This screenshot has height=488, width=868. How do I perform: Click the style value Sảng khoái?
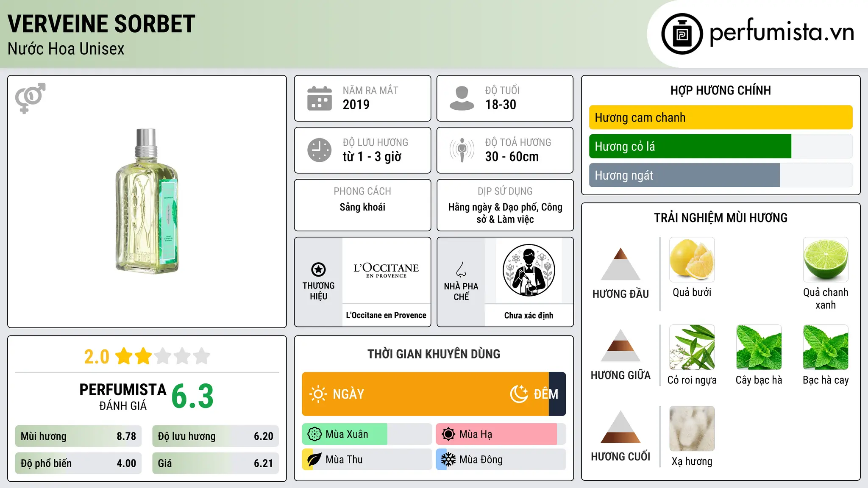pos(362,207)
